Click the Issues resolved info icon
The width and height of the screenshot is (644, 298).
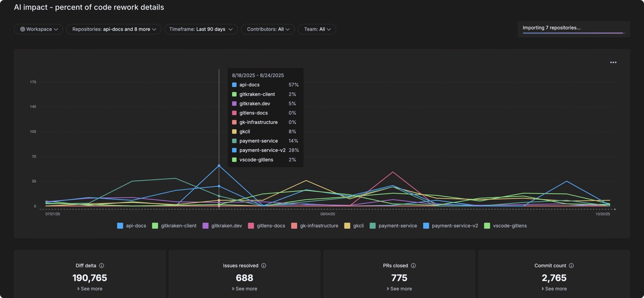point(263,266)
